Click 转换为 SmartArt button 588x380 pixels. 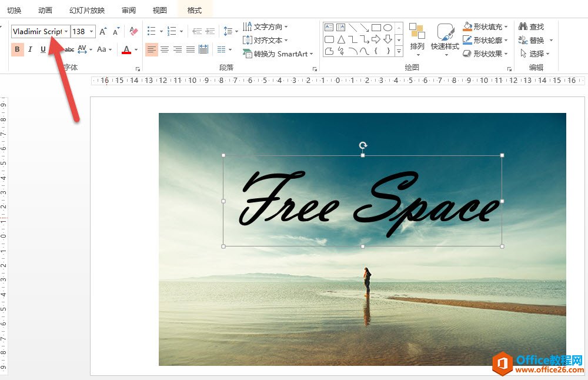(x=278, y=54)
